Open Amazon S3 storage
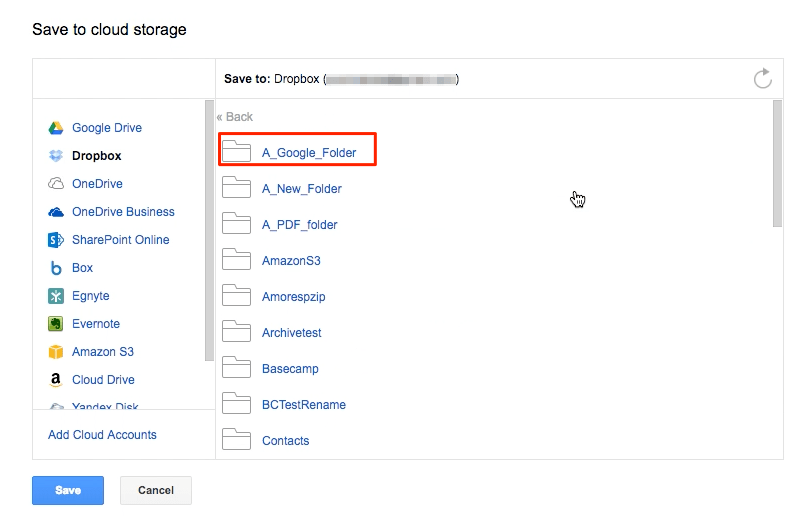Image resolution: width=811 pixels, height=525 pixels. point(103,352)
